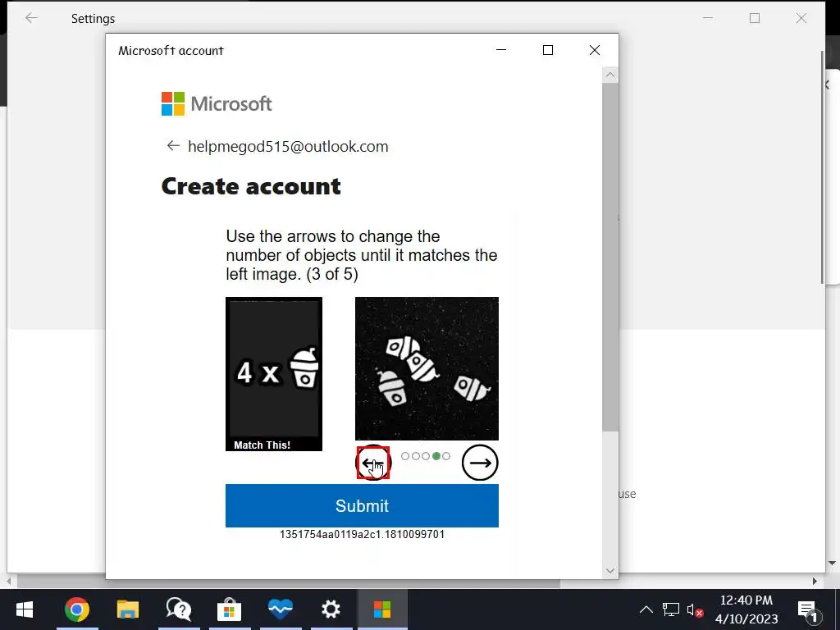This screenshot has width=840, height=630.
Task: Click the 'Create account' heading
Action: (x=251, y=186)
